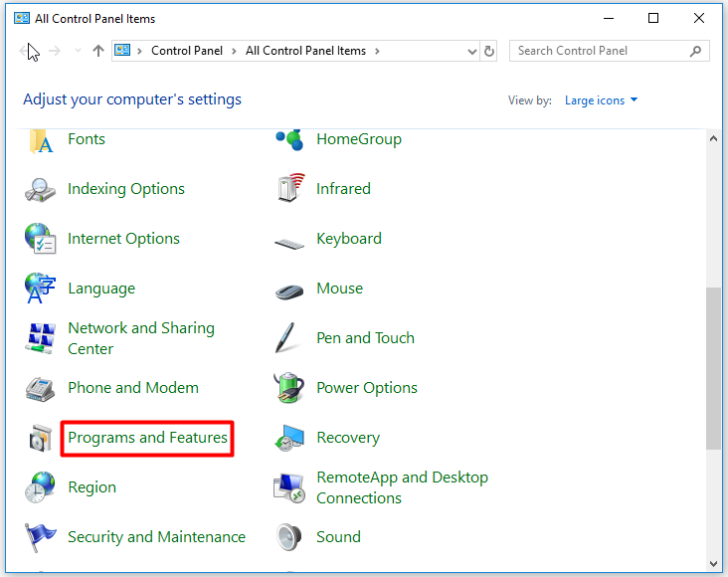Click the Security and Maintenance flag icon
This screenshot has width=728, height=577.
click(41, 537)
